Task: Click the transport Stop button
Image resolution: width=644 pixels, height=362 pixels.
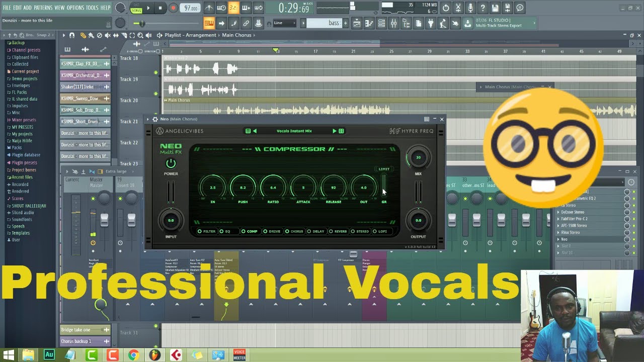Action: pos(160,8)
